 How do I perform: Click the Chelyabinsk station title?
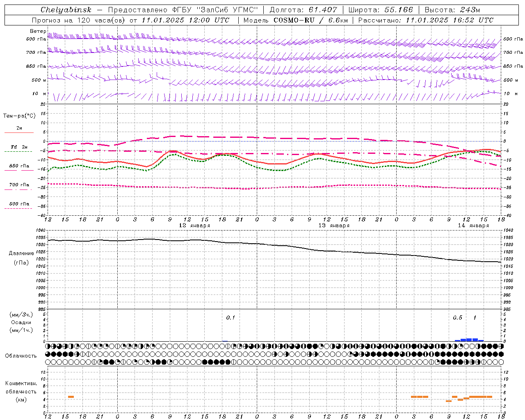pos(66,10)
